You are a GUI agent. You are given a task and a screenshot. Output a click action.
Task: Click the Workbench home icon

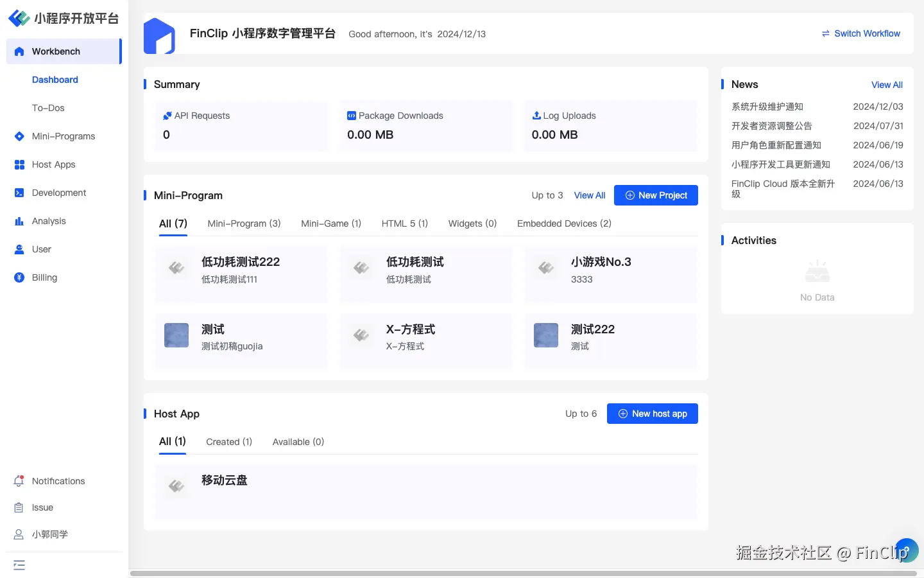pyautogui.click(x=19, y=51)
